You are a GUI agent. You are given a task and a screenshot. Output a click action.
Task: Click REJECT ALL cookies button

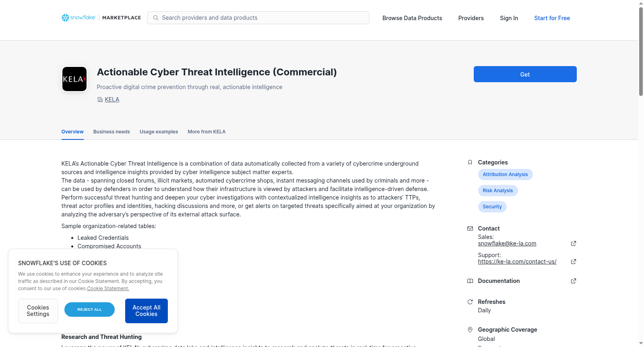click(x=89, y=310)
